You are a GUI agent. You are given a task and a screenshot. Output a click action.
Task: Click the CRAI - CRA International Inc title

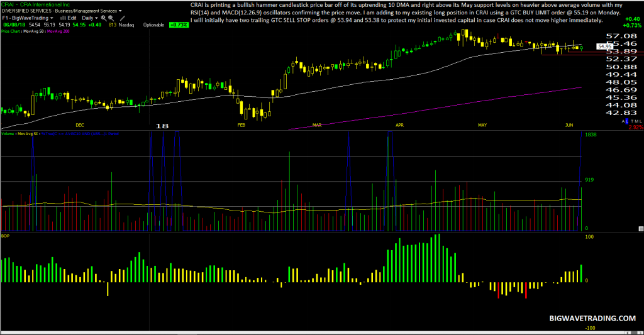point(35,4)
